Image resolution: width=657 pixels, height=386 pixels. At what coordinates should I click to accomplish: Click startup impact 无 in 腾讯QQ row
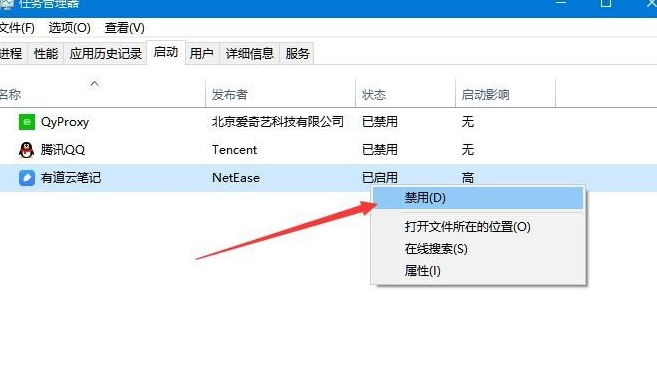click(468, 150)
